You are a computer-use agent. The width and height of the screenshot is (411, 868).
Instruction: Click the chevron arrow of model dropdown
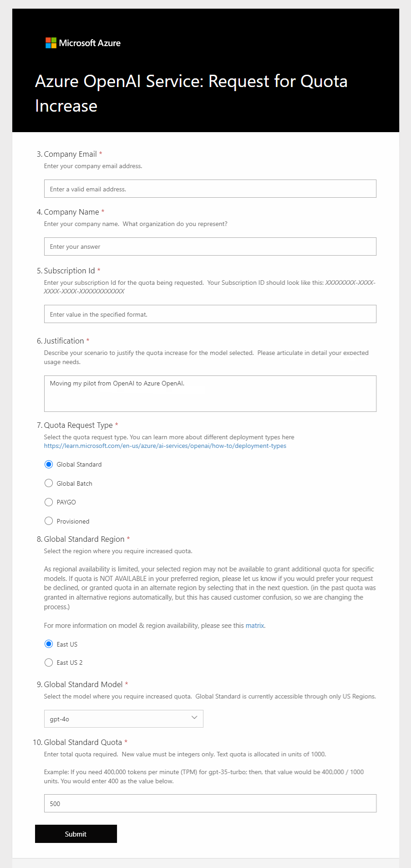[194, 718]
